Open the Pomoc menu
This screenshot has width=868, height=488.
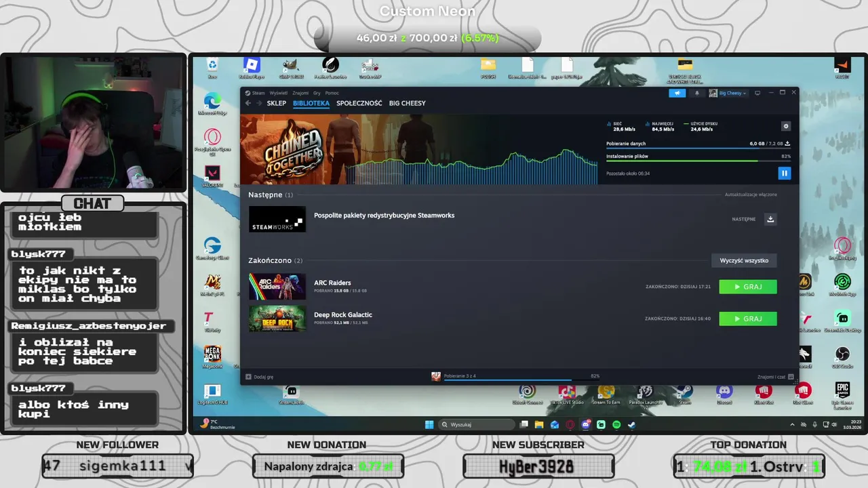click(x=332, y=93)
